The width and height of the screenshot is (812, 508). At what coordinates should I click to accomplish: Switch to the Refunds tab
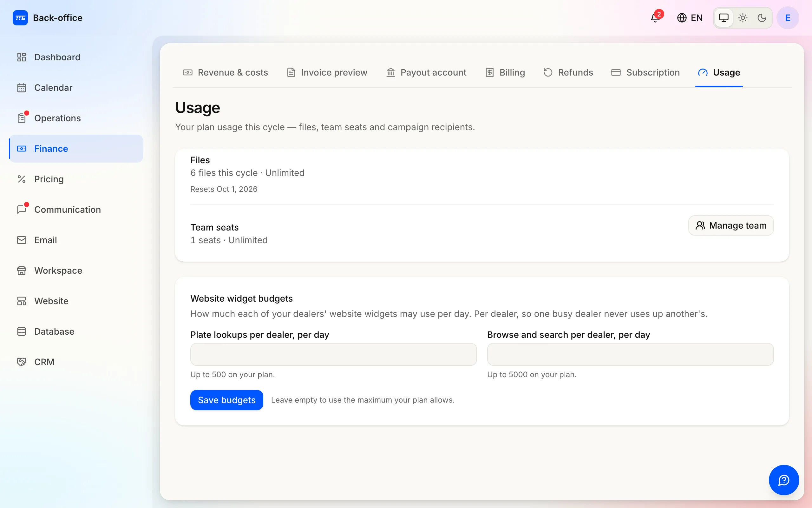click(x=568, y=73)
